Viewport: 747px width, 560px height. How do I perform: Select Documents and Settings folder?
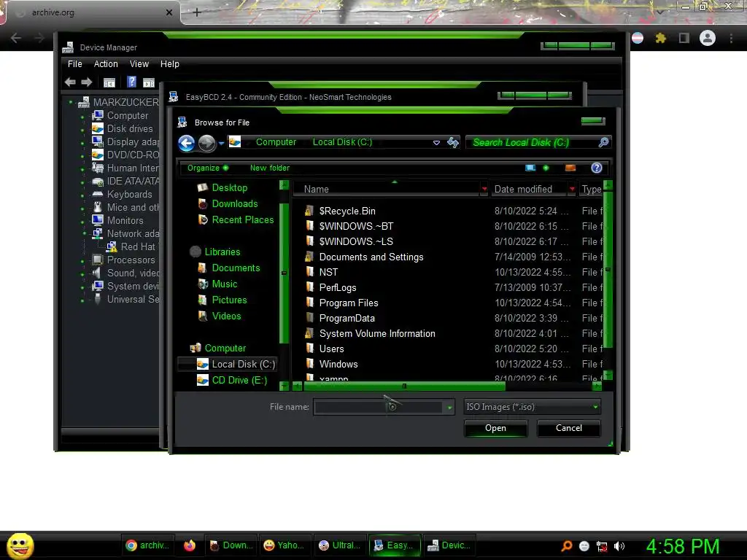tap(371, 257)
